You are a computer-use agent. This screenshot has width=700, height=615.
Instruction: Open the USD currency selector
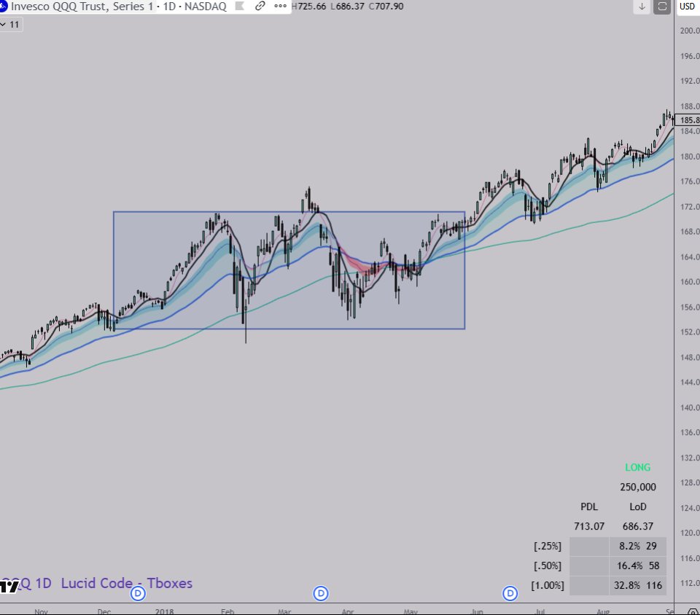[x=688, y=7]
